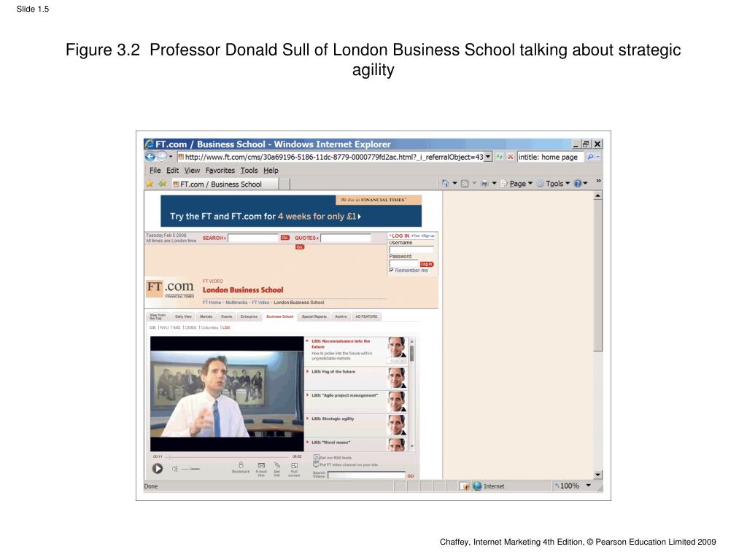This screenshot has width=747, height=560.
Task: Click the video progress seek bar
Action: pos(228,457)
